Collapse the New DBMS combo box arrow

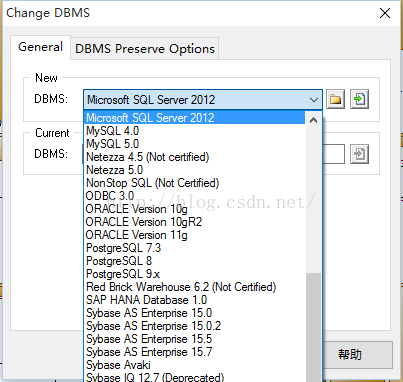(x=313, y=100)
